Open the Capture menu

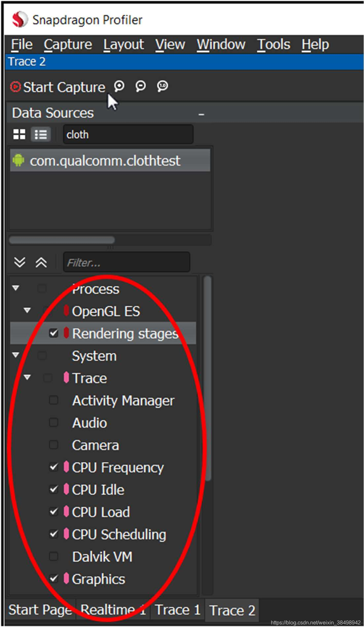(68, 44)
